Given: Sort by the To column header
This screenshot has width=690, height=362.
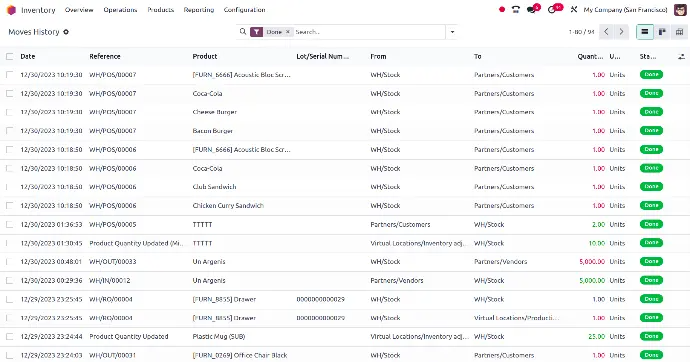Looking at the screenshot, I should coord(478,56).
